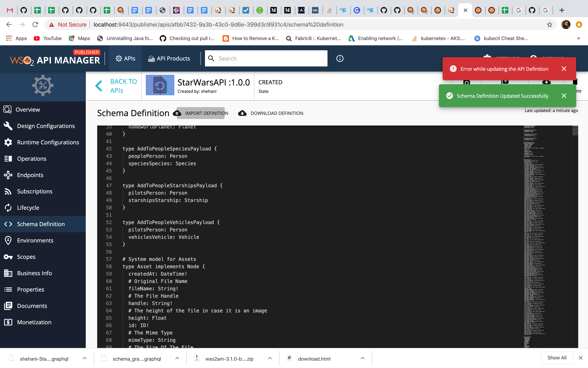This screenshot has width=588, height=368.
Task: Bookmark this page with the star icon
Action: pyautogui.click(x=549, y=25)
